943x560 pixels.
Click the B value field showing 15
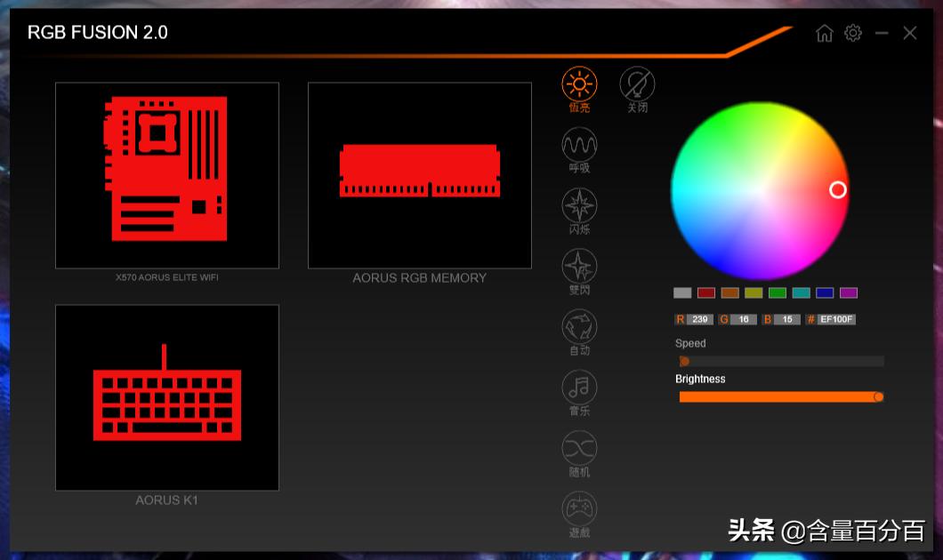(787, 320)
